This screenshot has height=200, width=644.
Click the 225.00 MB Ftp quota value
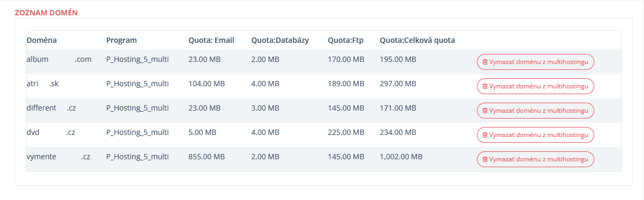(x=346, y=132)
